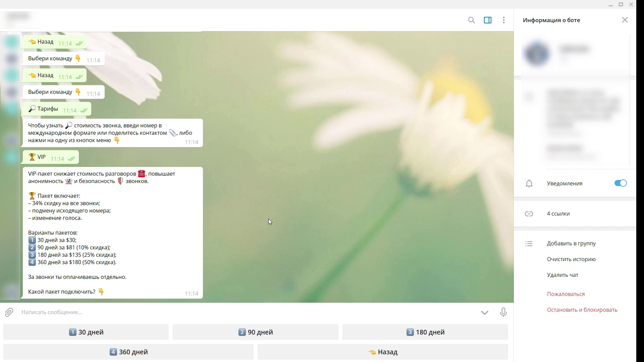The image size is (644, 362).
Task: Click the paperclip attach file icon
Action: click(x=9, y=312)
